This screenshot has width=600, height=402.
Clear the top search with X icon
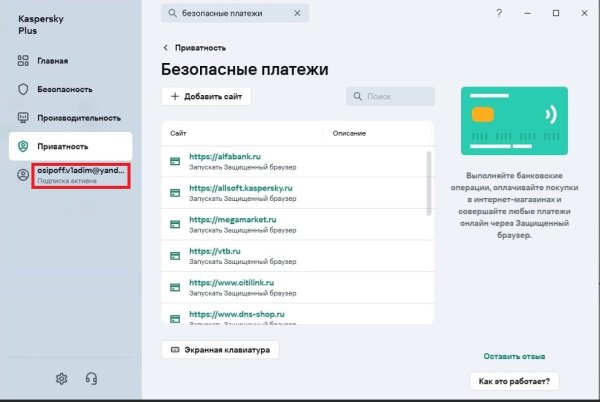point(297,13)
